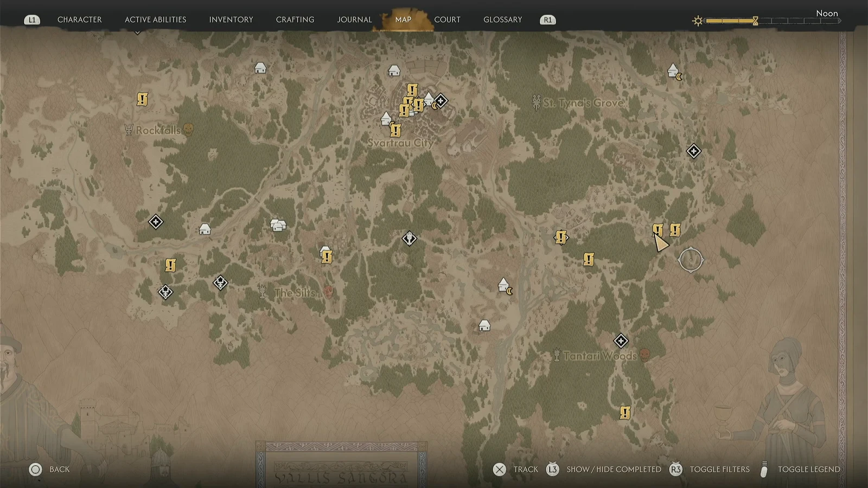Open the Journal tab
This screenshot has height=488, width=868.
(x=354, y=20)
